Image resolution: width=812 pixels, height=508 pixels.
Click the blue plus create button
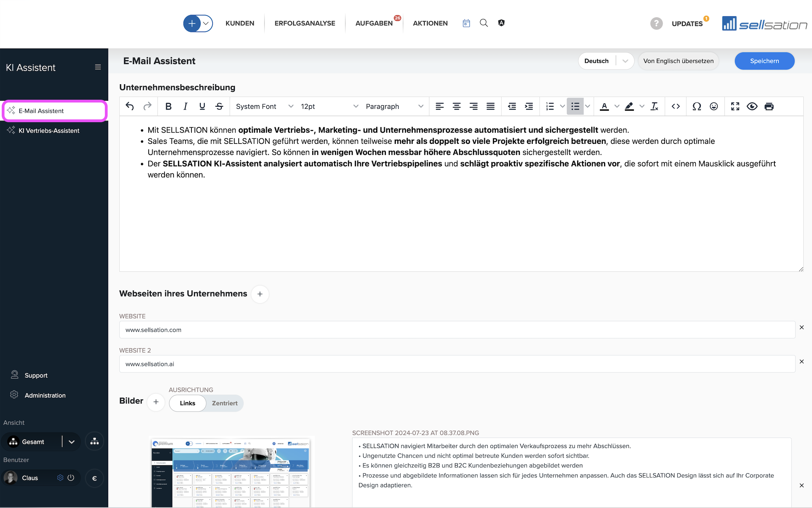click(x=192, y=23)
